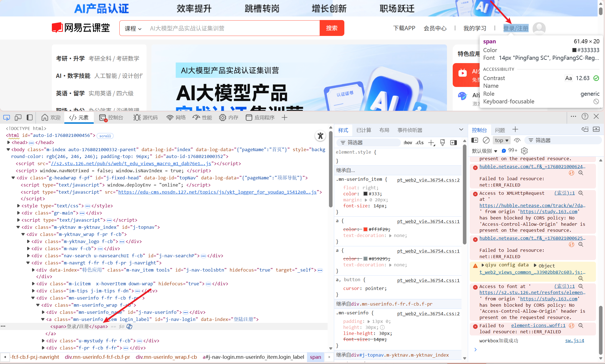Toggle device emulation icon

pyautogui.click(x=18, y=118)
